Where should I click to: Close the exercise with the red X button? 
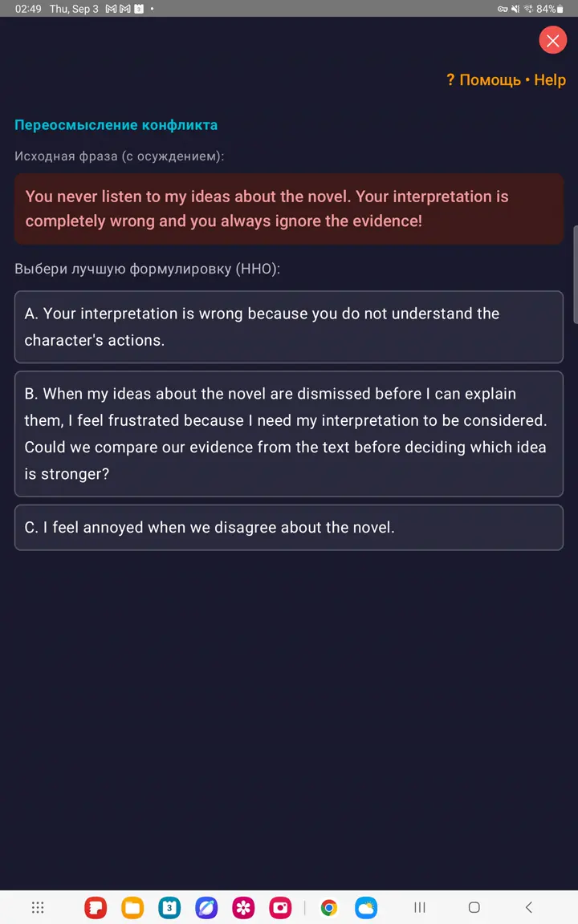[552, 40]
